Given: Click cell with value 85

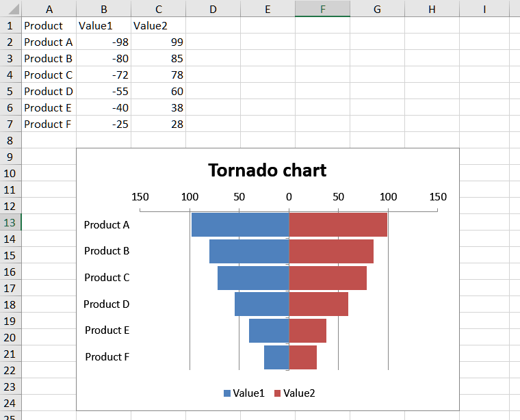Looking at the screenshot, I should point(158,58).
